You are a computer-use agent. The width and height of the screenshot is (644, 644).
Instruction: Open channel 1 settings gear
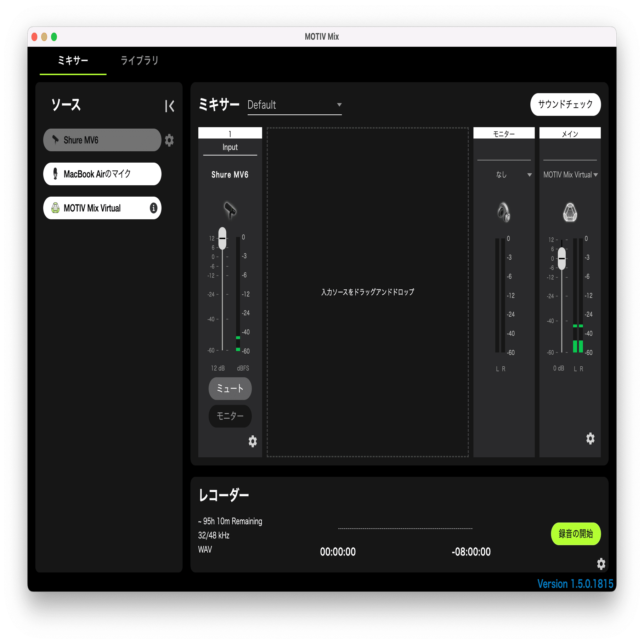[x=253, y=441]
